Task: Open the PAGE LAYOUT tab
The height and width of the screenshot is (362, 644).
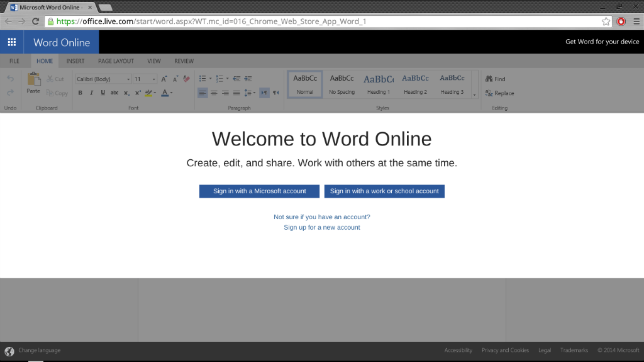Action: (x=116, y=61)
